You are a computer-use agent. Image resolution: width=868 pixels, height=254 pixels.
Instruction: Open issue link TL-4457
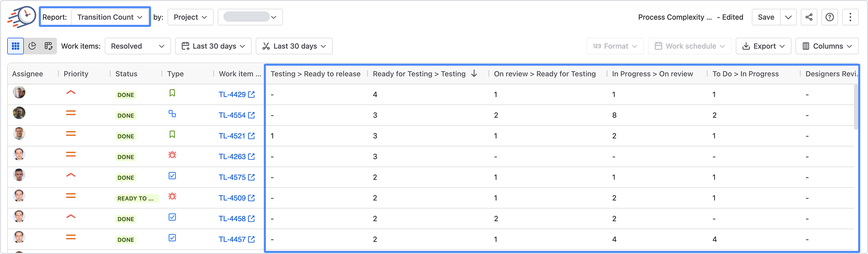tap(232, 240)
